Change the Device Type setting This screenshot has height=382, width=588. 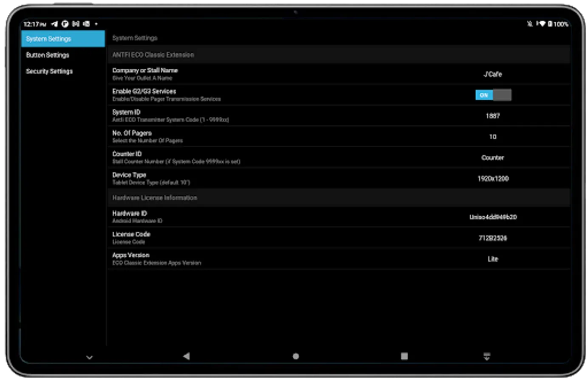coord(339,178)
